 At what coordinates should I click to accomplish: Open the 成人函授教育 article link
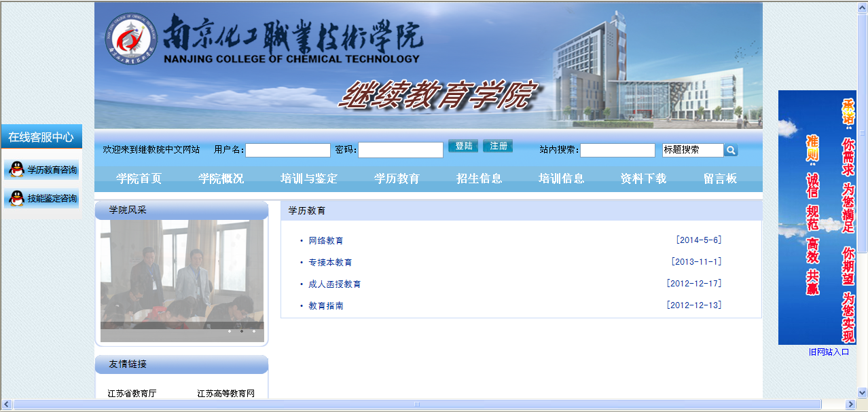[334, 284]
